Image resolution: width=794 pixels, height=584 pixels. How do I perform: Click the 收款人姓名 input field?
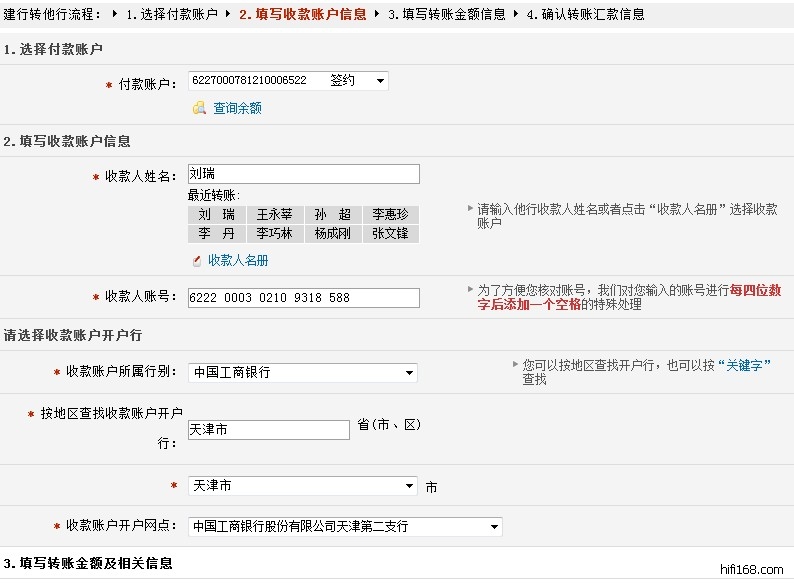point(303,174)
